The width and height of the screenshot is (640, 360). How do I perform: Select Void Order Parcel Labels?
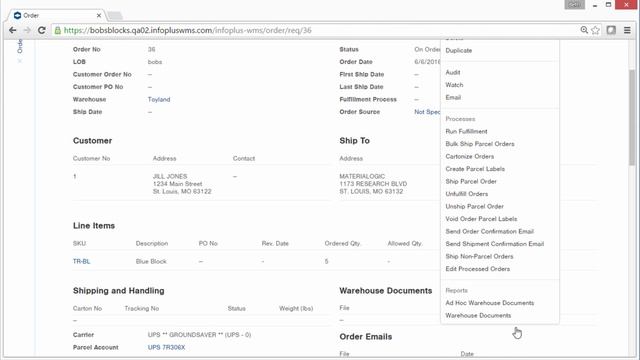(481, 219)
